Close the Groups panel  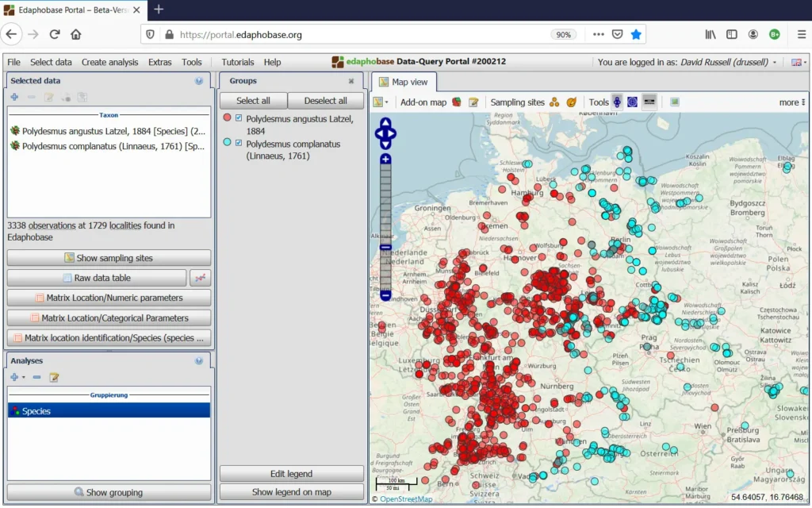[351, 81]
